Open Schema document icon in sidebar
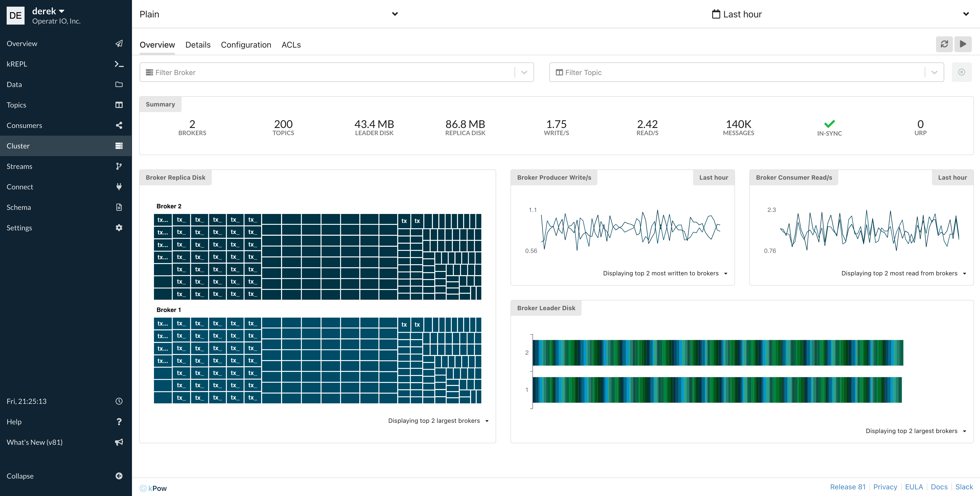Screen dimensions: 980x496 click(119, 207)
